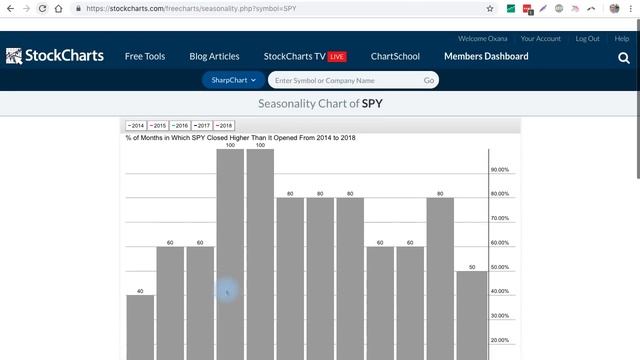This screenshot has height=360, width=640.
Task: Reload the page with refresh icon
Action: click(42, 9)
